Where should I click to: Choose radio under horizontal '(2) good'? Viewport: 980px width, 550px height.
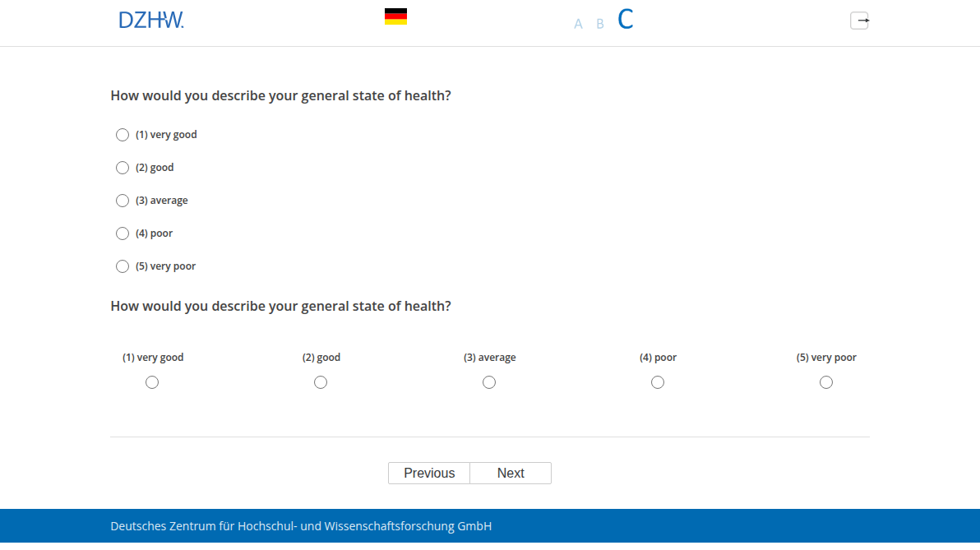point(321,382)
